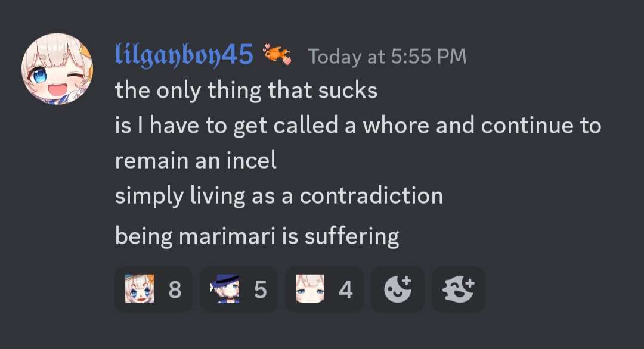The height and width of the screenshot is (349, 644).
Task: Open lilganboy45's profile avatar picture
Action: point(57,69)
